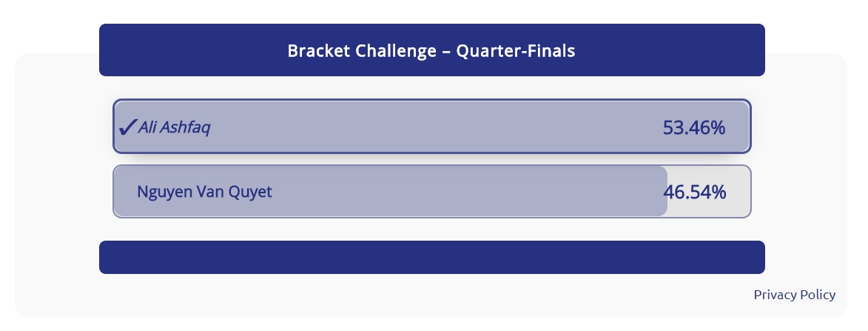Vote for Nguyen Van Quyet

coord(431,192)
